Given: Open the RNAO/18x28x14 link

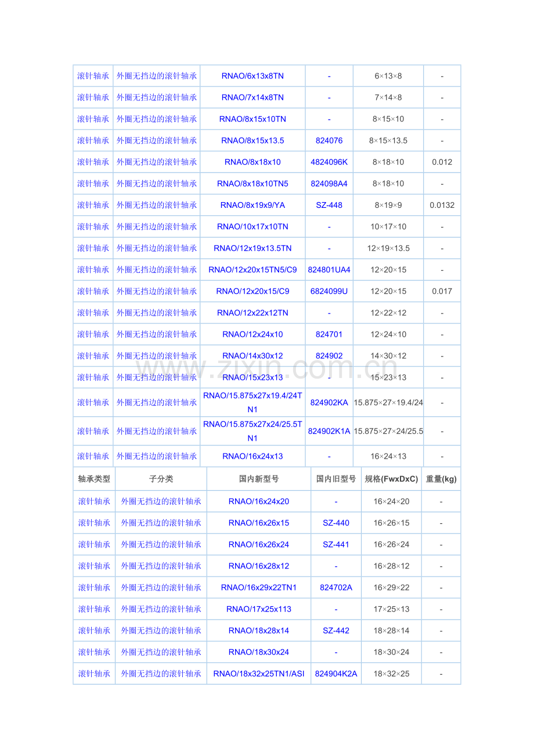Looking at the screenshot, I should coord(258,630).
